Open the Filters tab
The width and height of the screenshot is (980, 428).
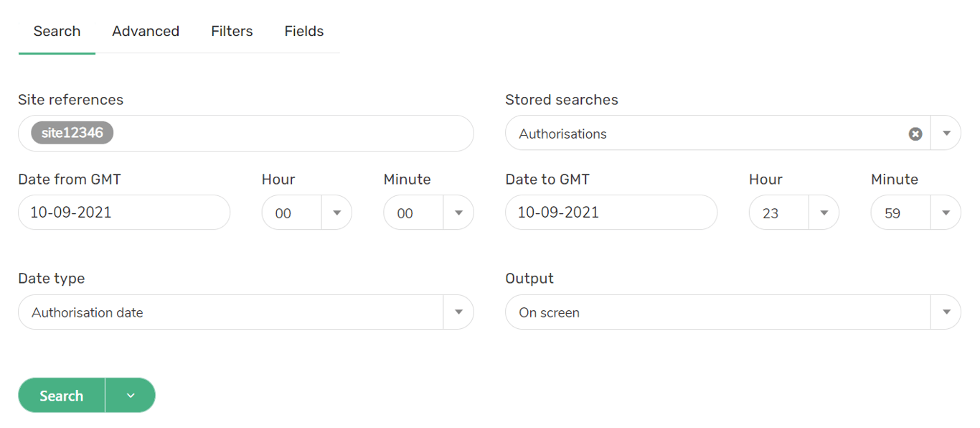coord(232,32)
